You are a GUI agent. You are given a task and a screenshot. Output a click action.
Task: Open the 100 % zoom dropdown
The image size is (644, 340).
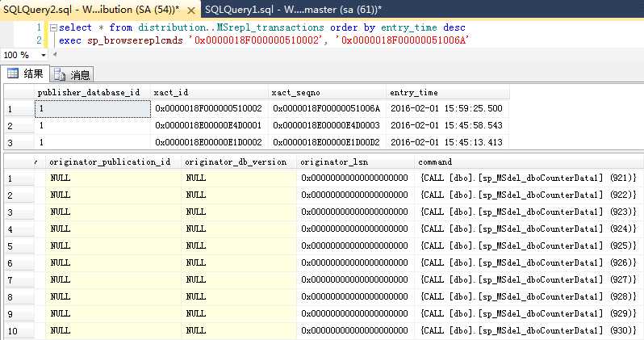pyautogui.click(x=43, y=55)
